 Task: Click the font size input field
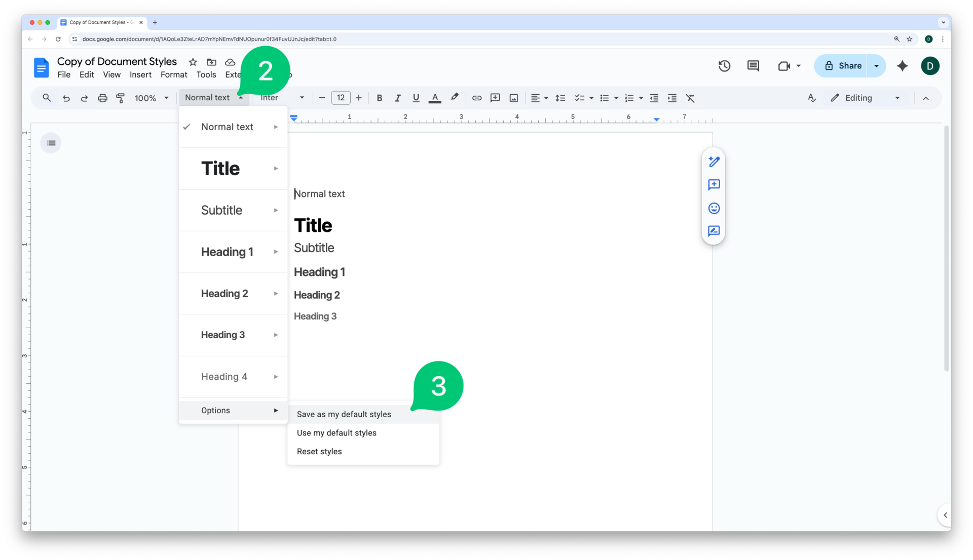tap(340, 98)
